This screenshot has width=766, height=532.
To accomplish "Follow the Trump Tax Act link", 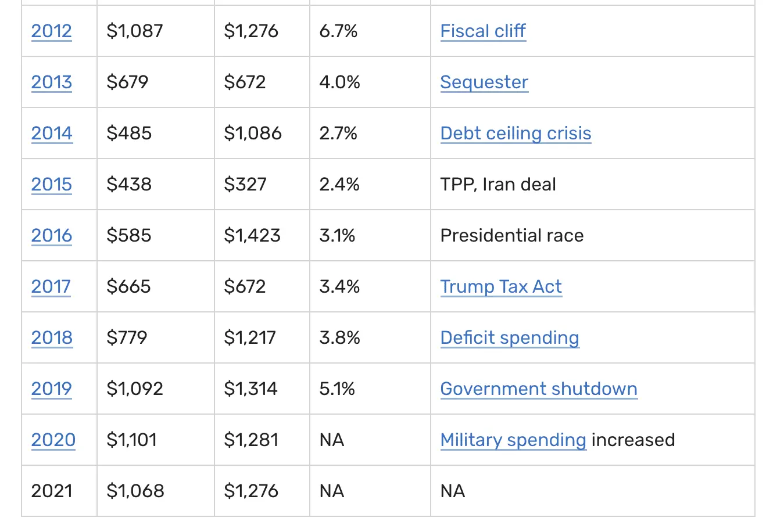I will (501, 287).
